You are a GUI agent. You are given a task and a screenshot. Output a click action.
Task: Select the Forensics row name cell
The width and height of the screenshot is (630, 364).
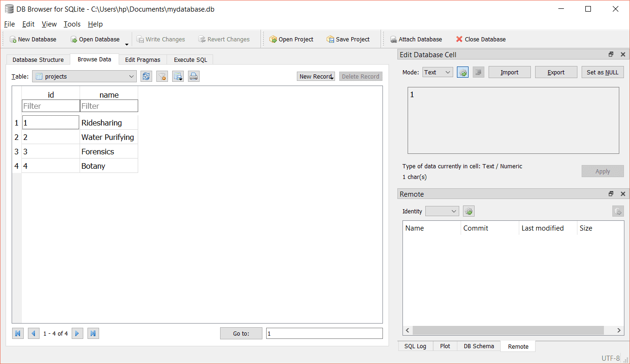(108, 151)
